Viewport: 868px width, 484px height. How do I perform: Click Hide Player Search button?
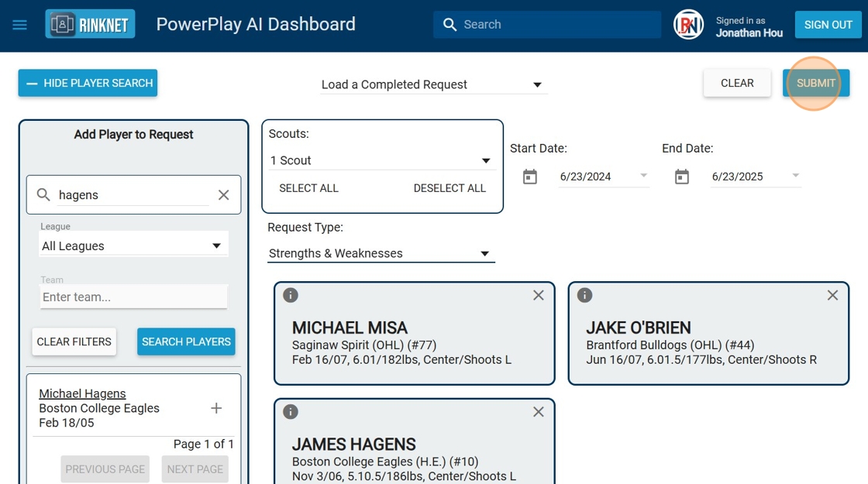coord(88,83)
